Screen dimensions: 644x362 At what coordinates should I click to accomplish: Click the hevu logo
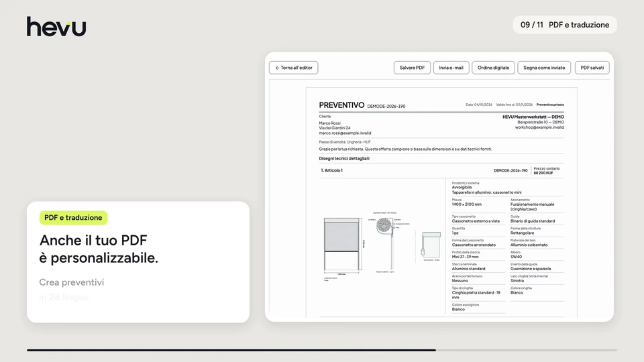[56, 27]
